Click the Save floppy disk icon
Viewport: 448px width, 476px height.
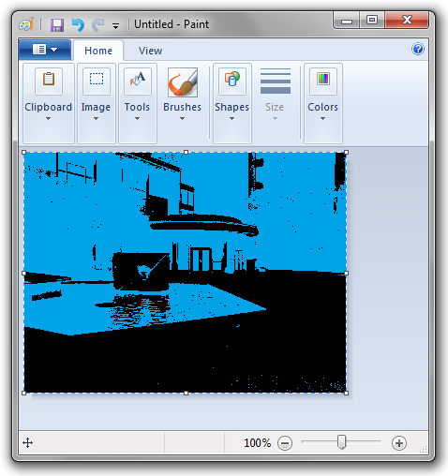click(57, 25)
